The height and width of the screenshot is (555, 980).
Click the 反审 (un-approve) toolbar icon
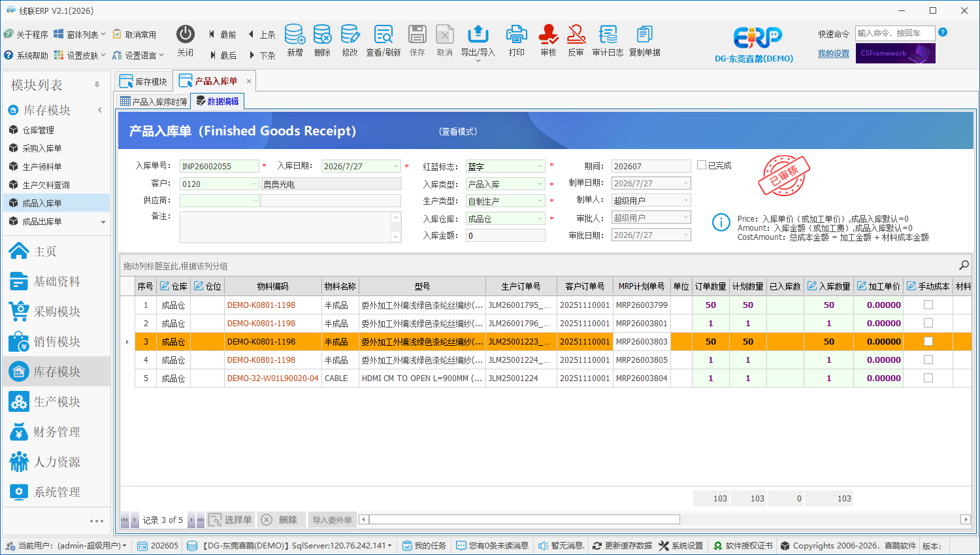[576, 35]
